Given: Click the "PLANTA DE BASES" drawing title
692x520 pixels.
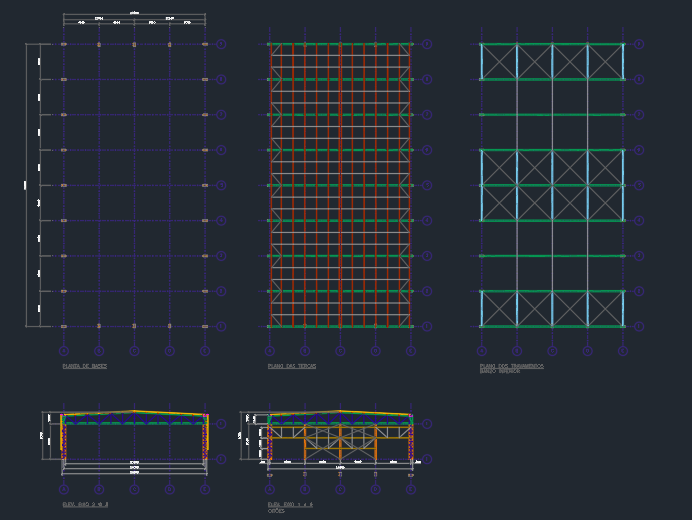Looking at the screenshot, I should tap(84, 367).
